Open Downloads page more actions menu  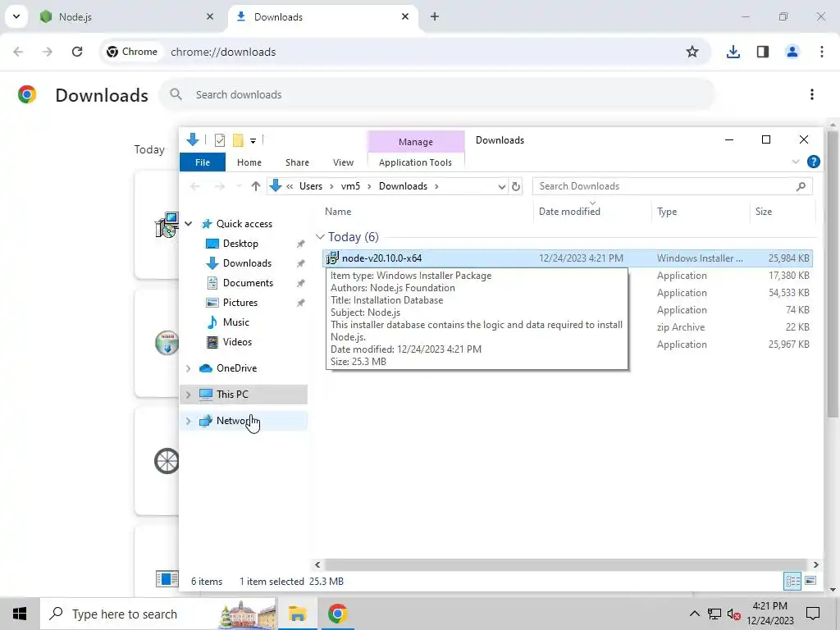[x=812, y=94]
